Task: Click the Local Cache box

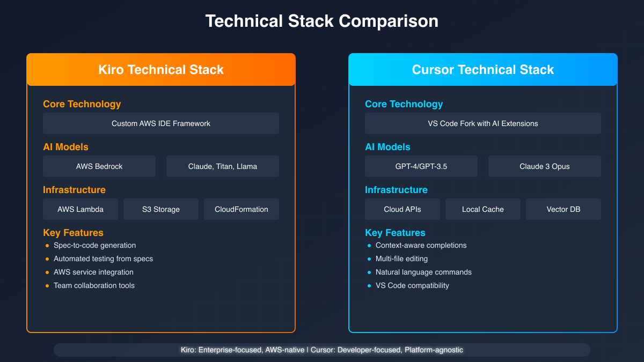Action: 483,209
